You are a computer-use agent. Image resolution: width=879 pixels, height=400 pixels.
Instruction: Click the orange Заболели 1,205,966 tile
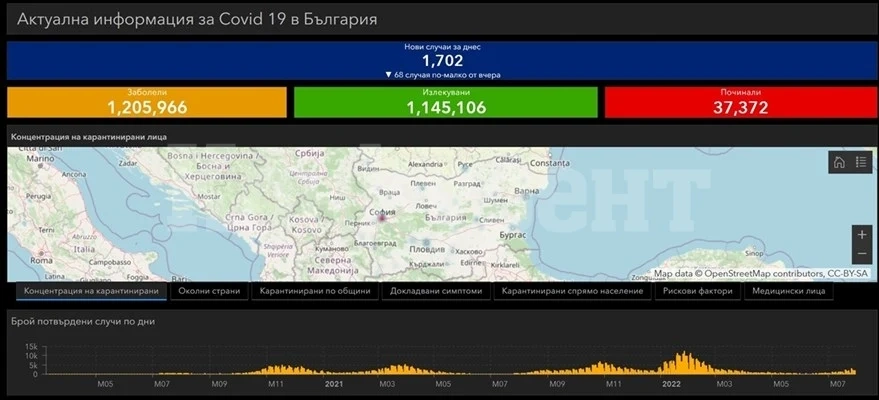(x=147, y=102)
